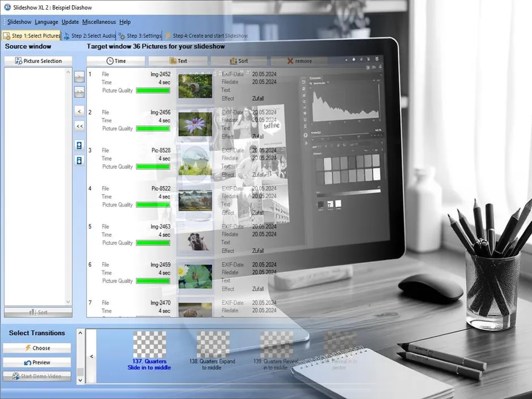Image resolution: width=532 pixels, height=399 pixels.
Task: Click the remove button with red X
Action: (x=299, y=61)
